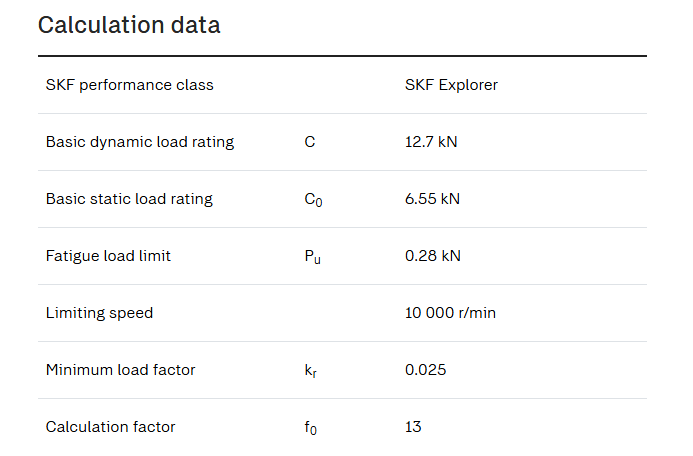This screenshot has width=693, height=456.
Task: Select the calculation factor value 13
Action: point(413,427)
